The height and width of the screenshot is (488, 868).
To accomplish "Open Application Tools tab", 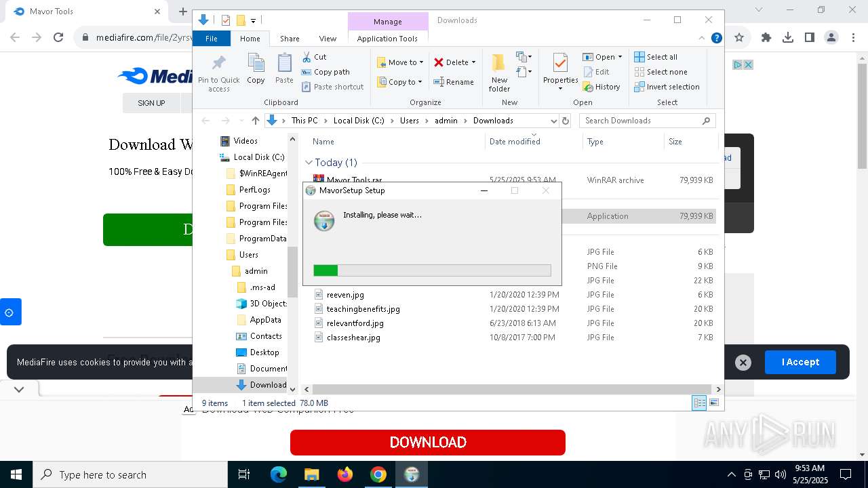I will click(x=387, y=39).
